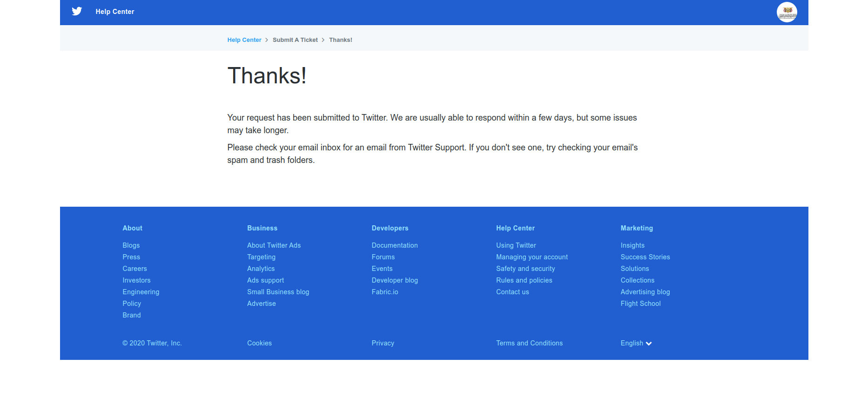Screen dimensions: 868x419
Task: Open the Privacy footer link
Action: tap(383, 343)
